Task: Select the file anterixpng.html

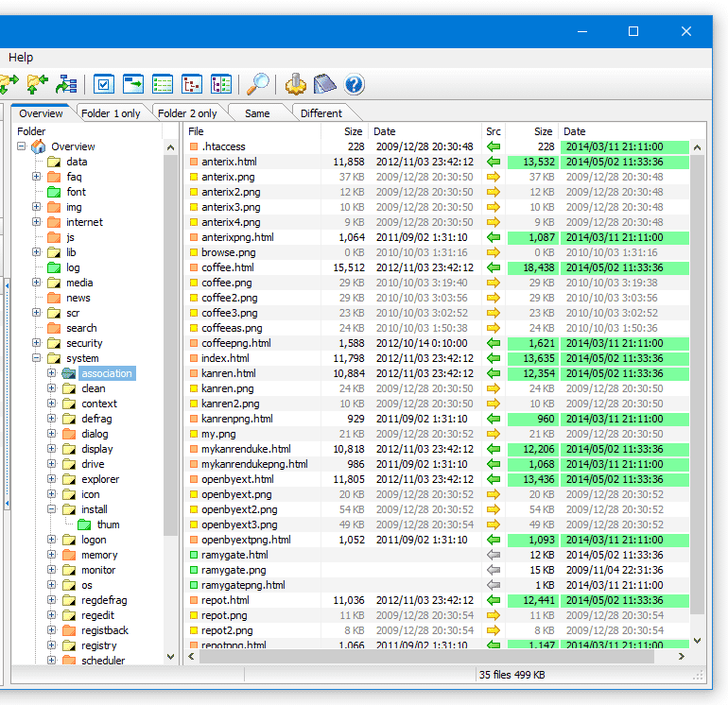Action: [237, 237]
